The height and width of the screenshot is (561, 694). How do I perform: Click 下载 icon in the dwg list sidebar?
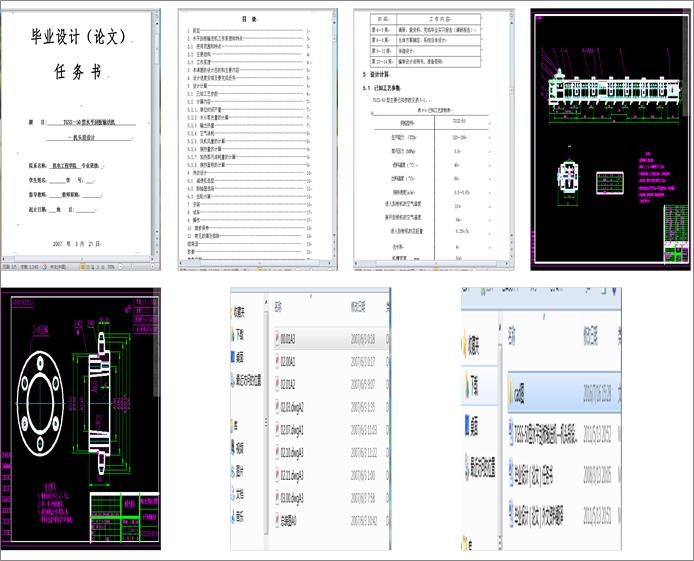[233, 334]
